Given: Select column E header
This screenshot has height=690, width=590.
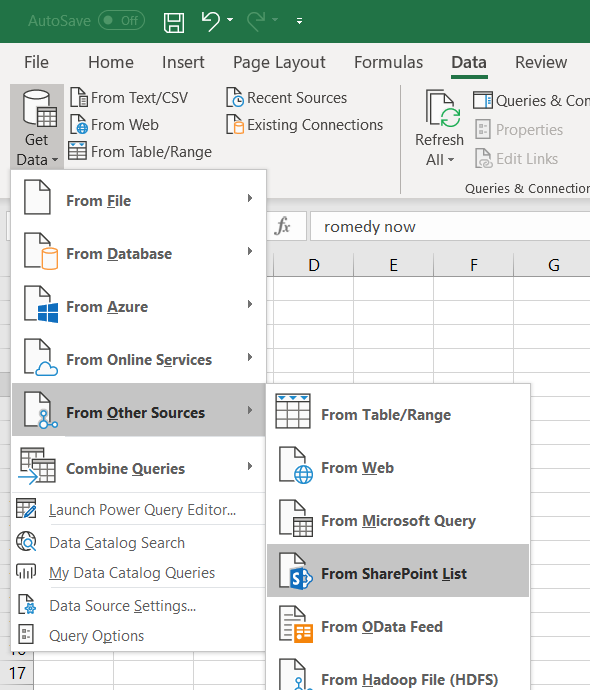Looking at the screenshot, I should [x=393, y=265].
